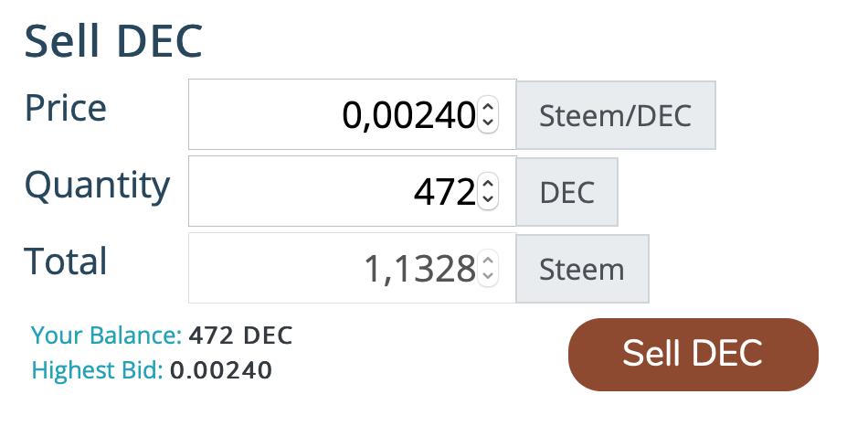The width and height of the screenshot is (868, 437).
Task: Raise total with the up stepper arrow
Action: tap(488, 261)
